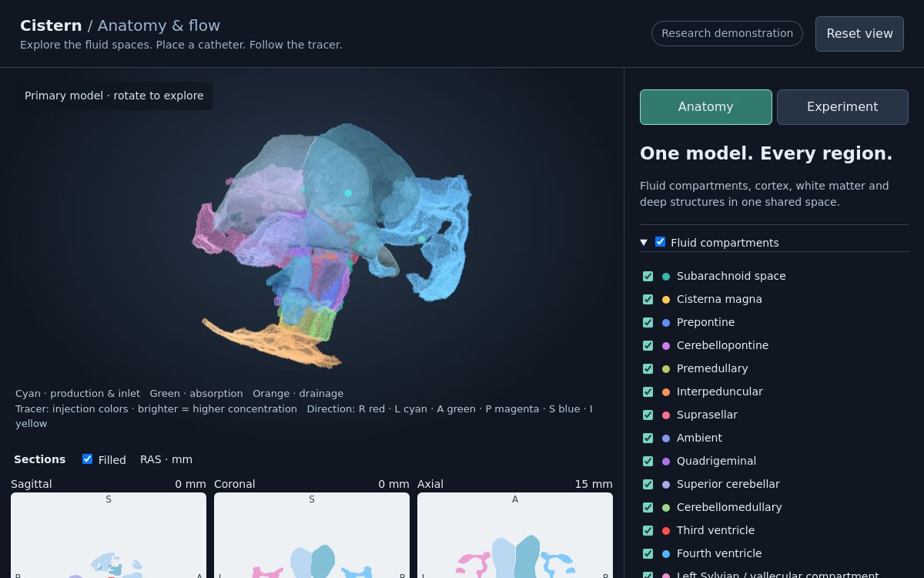Click the Premedullary label text
The image size is (924, 578).
pos(712,368)
